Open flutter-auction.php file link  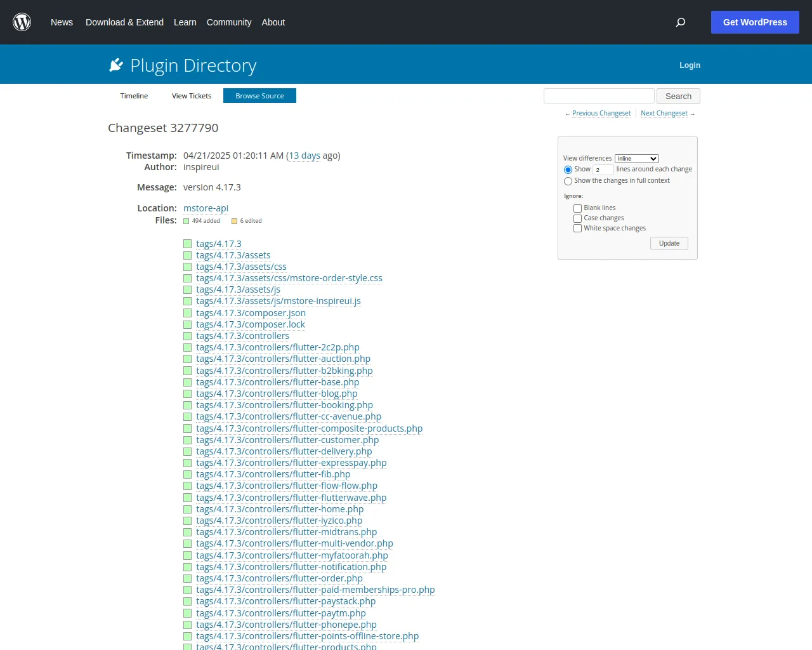[283, 359]
